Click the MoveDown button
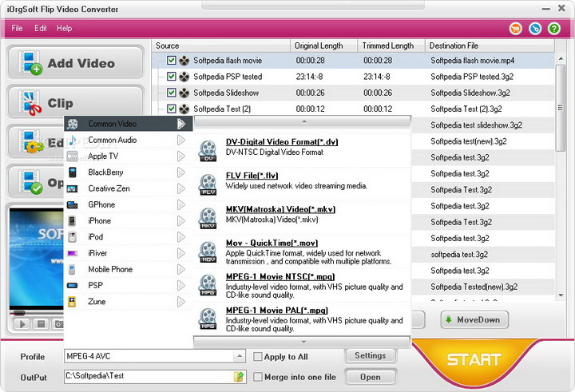 (474, 320)
